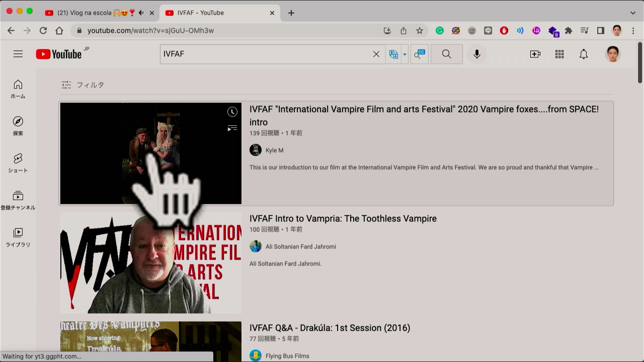Click the page vertical scrollbar
Image resolution: width=644 pixels, height=362 pixels.
coord(640,63)
